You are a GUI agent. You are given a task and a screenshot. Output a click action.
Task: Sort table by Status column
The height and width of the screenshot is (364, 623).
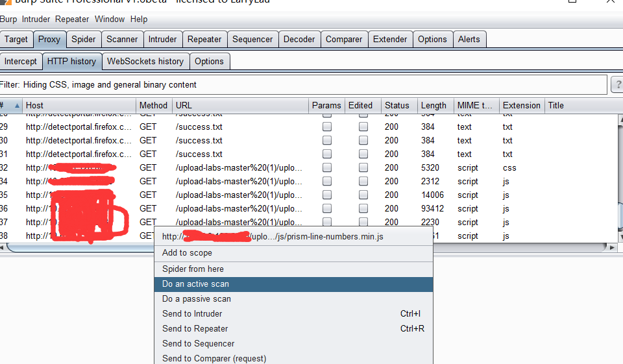tap(399, 105)
